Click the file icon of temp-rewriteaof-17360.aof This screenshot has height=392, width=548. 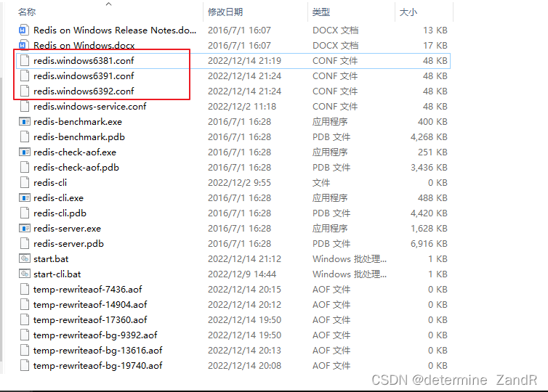click(25, 319)
